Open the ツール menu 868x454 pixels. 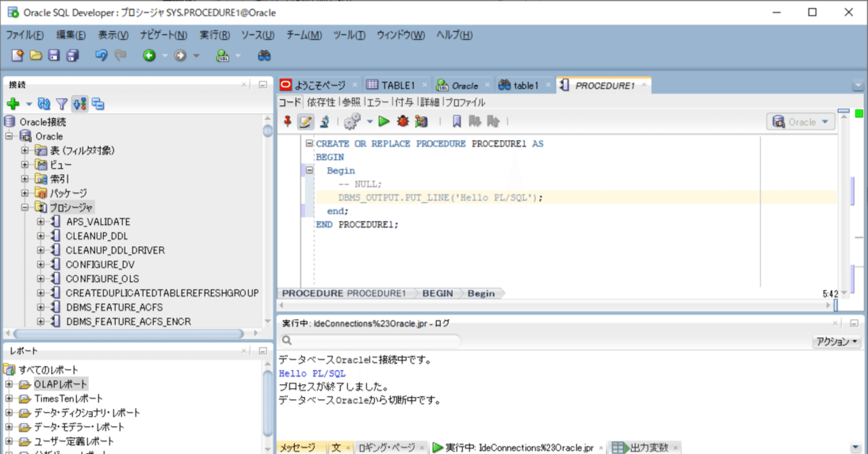tap(349, 35)
